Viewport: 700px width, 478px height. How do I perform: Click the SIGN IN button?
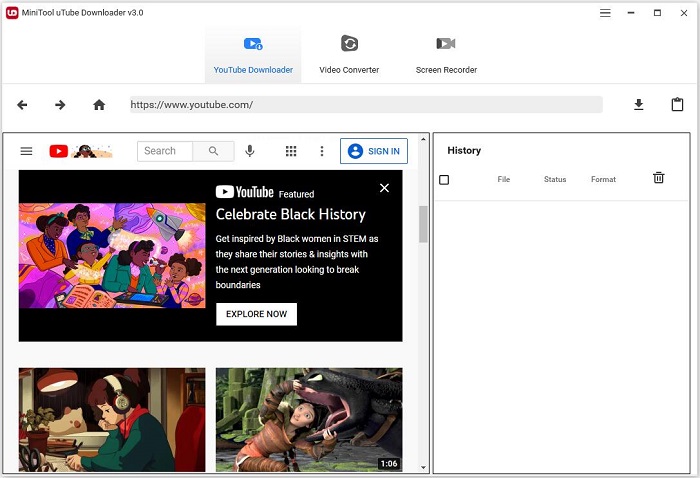click(374, 151)
